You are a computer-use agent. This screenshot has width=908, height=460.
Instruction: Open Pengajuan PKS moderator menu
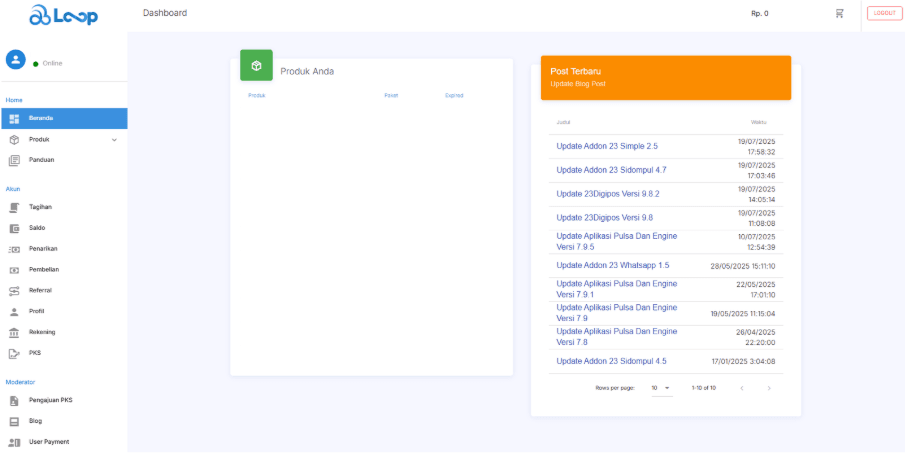[x=50, y=400]
